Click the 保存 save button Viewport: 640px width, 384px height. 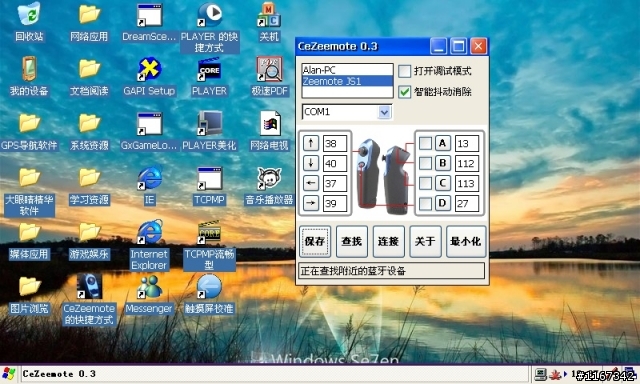pyautogui.click(x=315, y=241)
